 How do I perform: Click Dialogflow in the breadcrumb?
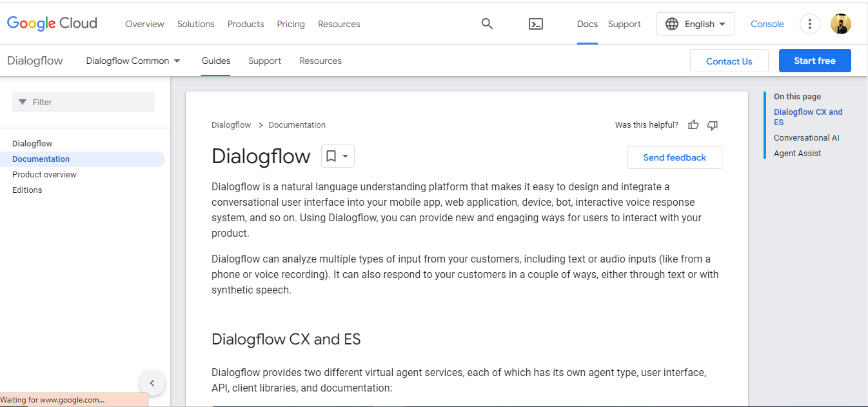point(232,125)
